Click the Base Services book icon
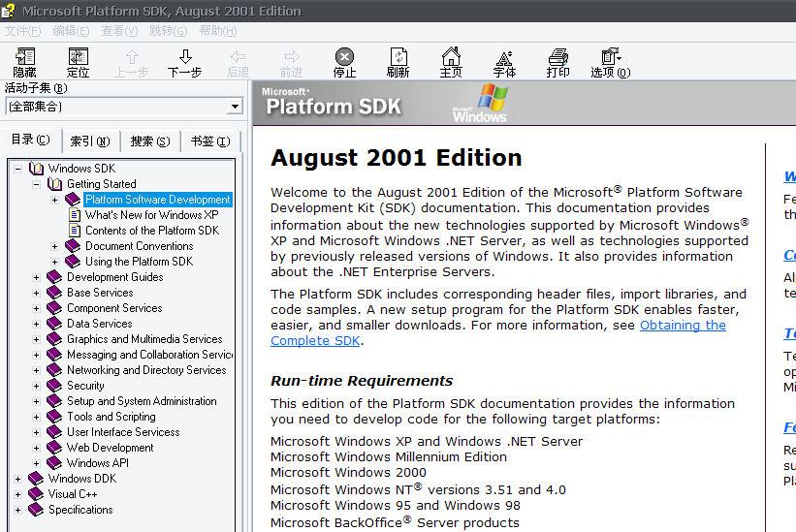This screenshot has width=796, height=532. coord(54,292)
